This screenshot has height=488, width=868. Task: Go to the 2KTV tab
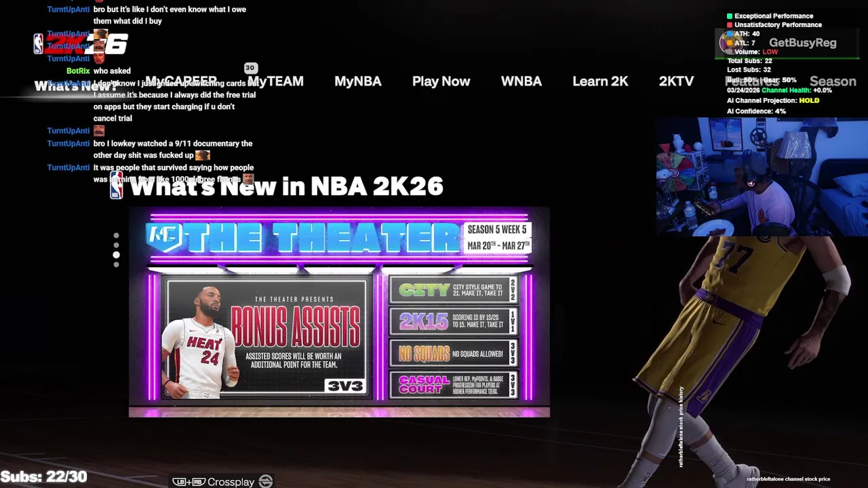click(676, 81)
